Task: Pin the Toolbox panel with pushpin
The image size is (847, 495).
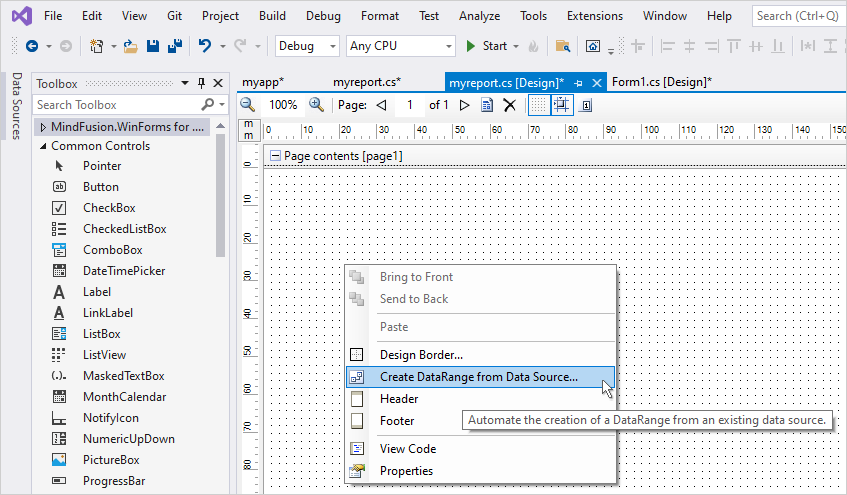Action: click(202, 84)
